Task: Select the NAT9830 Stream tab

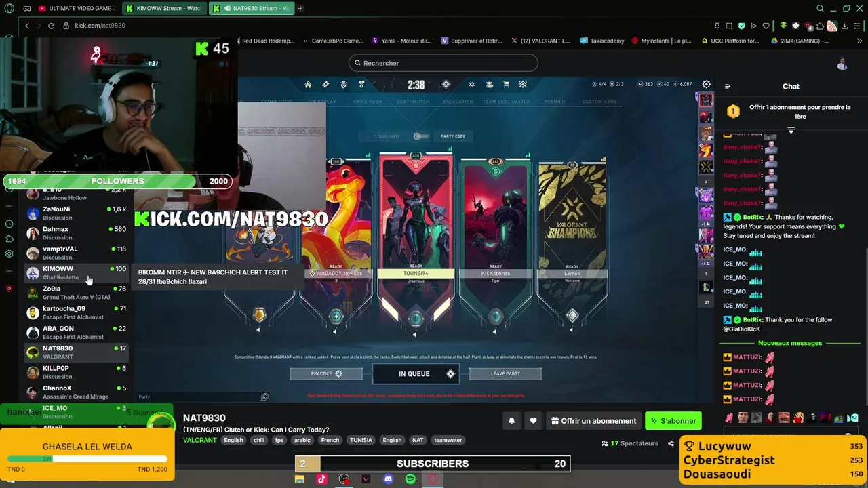Action: (x=251, y=8)
